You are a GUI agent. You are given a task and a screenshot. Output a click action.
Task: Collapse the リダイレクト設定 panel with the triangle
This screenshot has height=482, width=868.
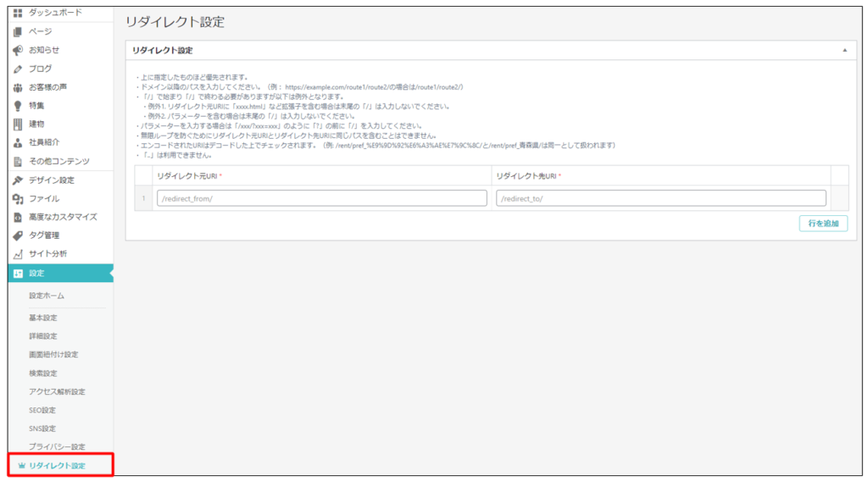(x=843, y=51)
